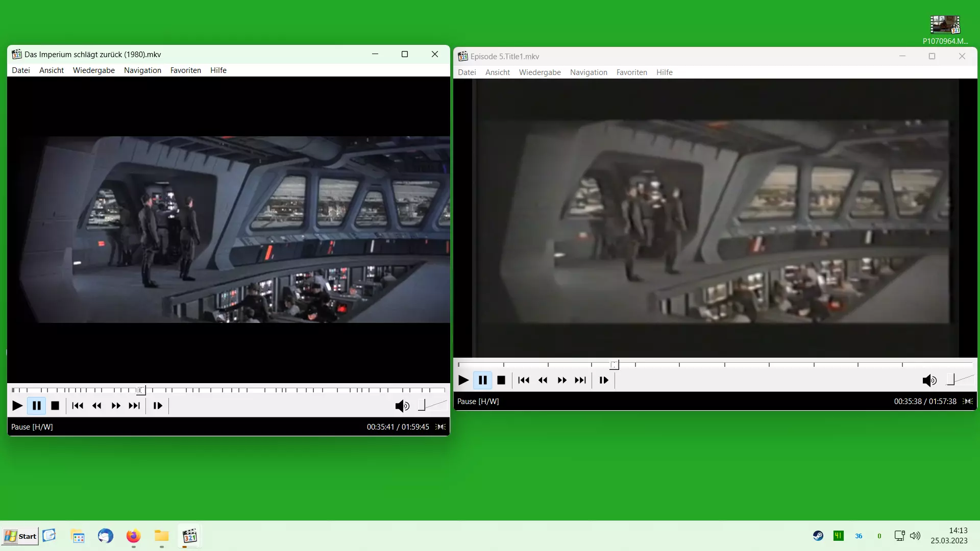
Task: Skip to next chapter in Das Imperium window
Action: pos(134,406)
